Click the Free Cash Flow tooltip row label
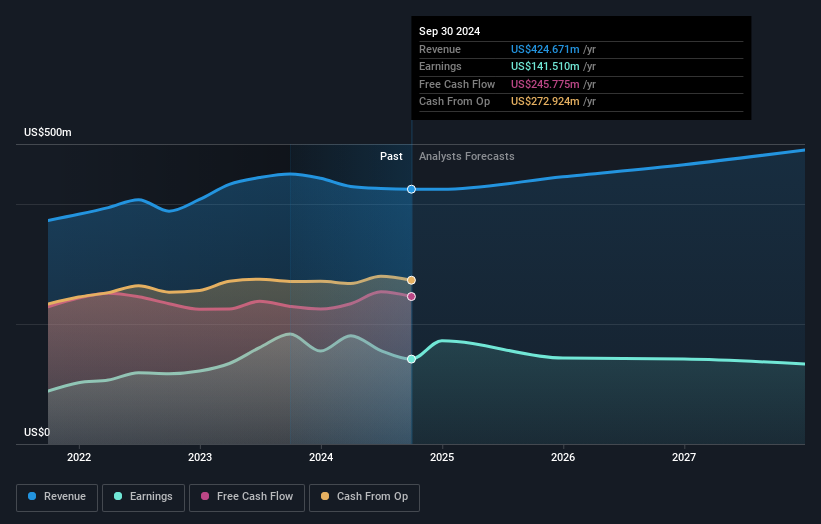Screen dimensions: 821x524 click(x=457, y=84)
